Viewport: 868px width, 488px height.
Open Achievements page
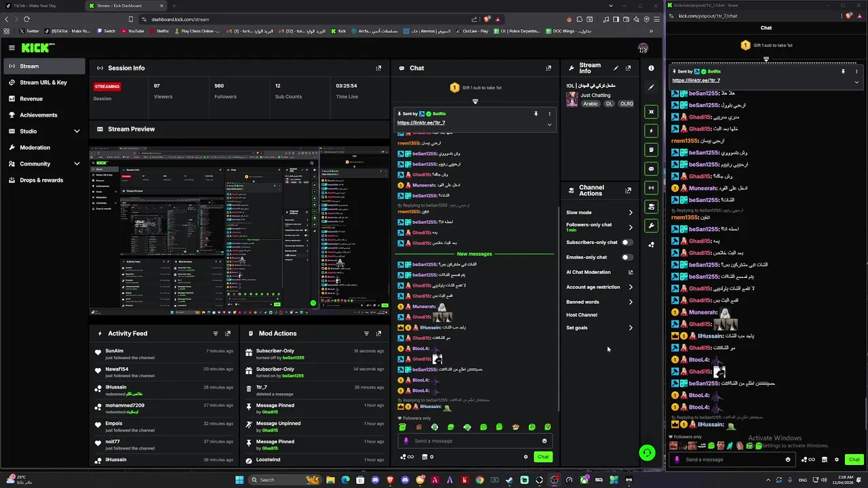coord(44,115)
